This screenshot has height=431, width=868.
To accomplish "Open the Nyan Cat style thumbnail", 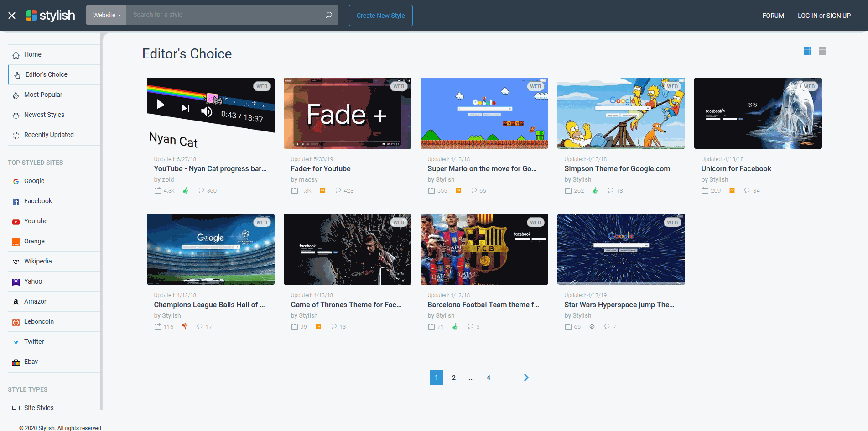I will coord(210,113).
